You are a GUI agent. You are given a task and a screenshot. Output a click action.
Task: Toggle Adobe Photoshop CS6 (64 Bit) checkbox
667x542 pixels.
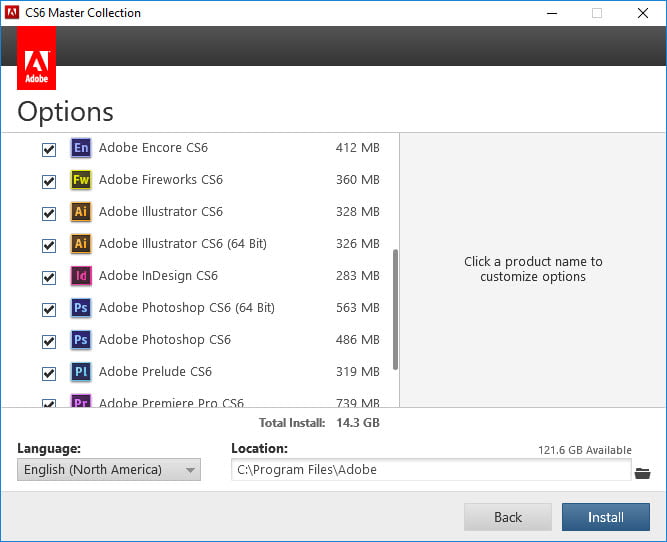49,309
